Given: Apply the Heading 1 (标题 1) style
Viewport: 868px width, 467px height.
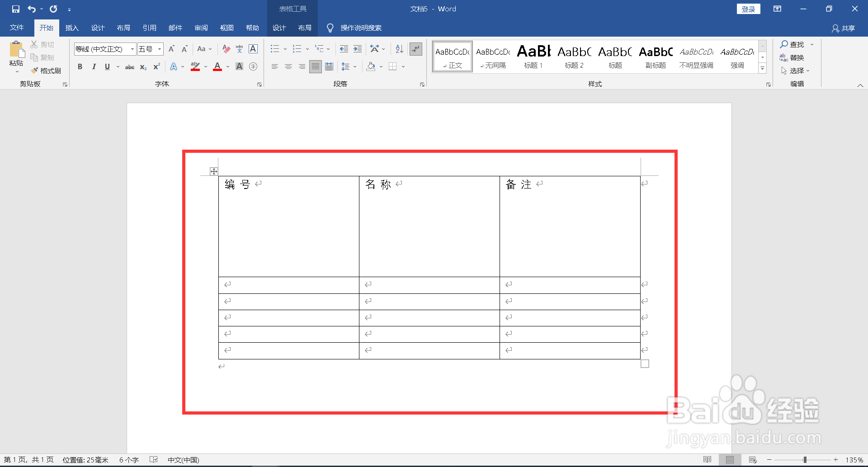Looking at the screenshot, I should pos(533,57).
